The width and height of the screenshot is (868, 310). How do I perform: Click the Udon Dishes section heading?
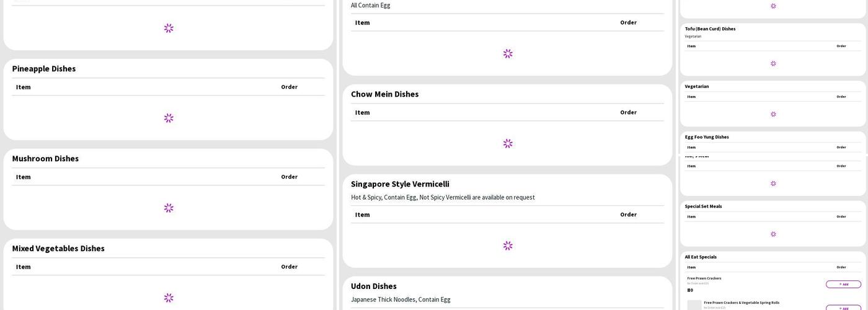(x=373, y=286)
